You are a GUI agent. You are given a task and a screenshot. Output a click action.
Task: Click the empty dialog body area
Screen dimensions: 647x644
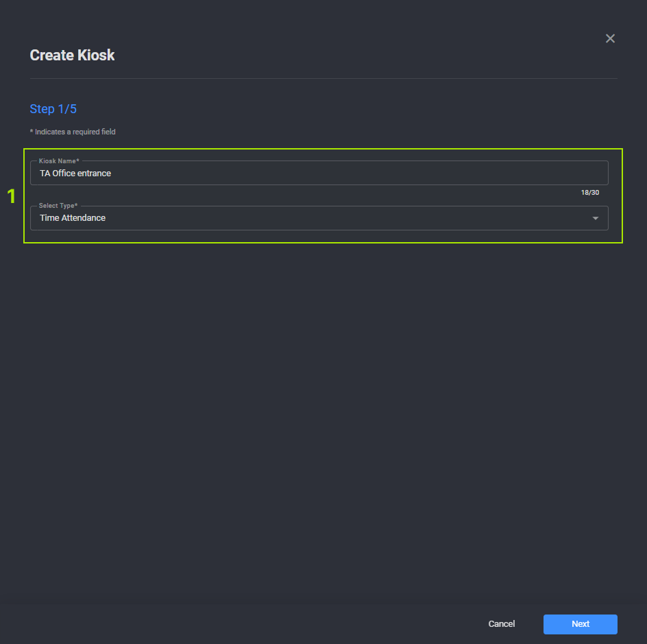(x=323, y=412)
